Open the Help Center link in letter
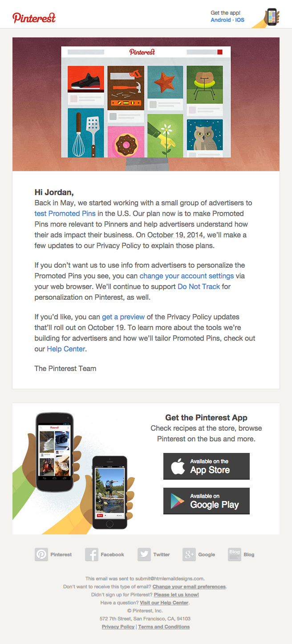Screen dimensions: 292x644 click(66, 349)
